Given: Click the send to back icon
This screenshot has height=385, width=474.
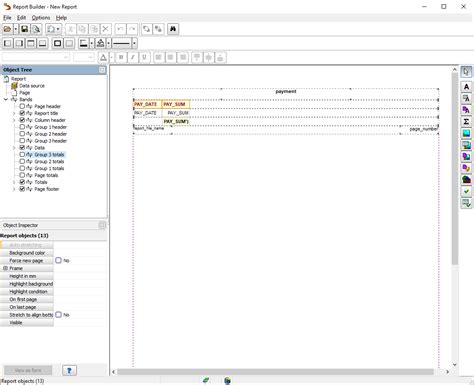Looking at the screenshot, I should tap(158, 29).
